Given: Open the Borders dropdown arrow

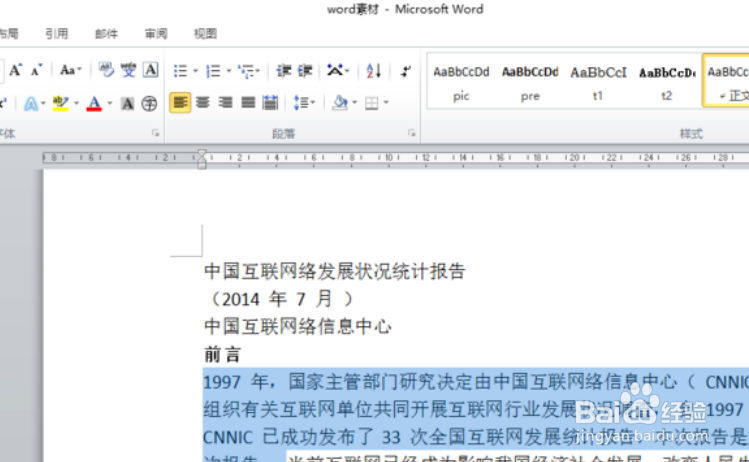Looking at the screenshot, I should pyautogui.click(x=386, y=102).
